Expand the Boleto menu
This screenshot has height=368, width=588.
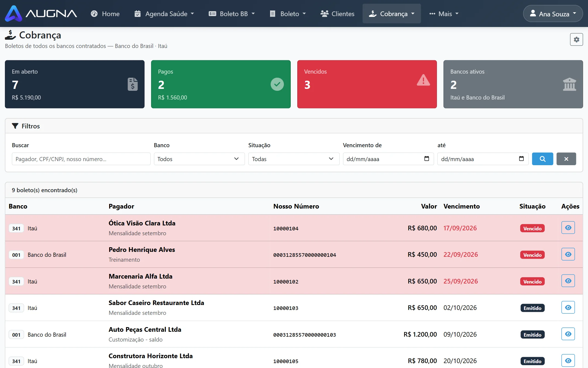coord(288,14)
